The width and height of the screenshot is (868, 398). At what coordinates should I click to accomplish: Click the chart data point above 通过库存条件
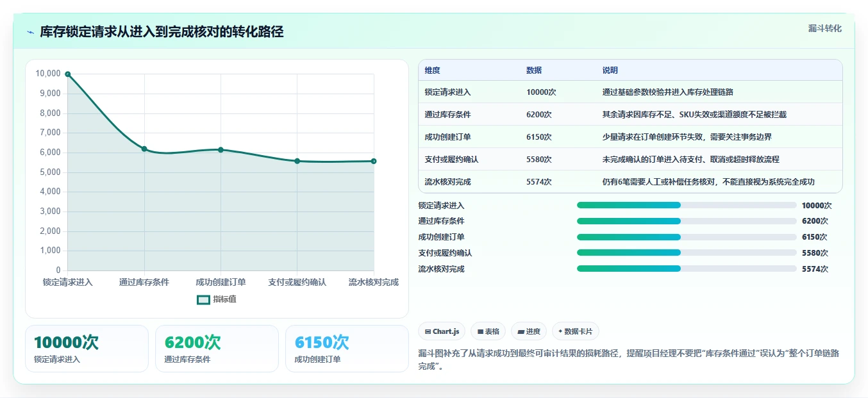144,149
